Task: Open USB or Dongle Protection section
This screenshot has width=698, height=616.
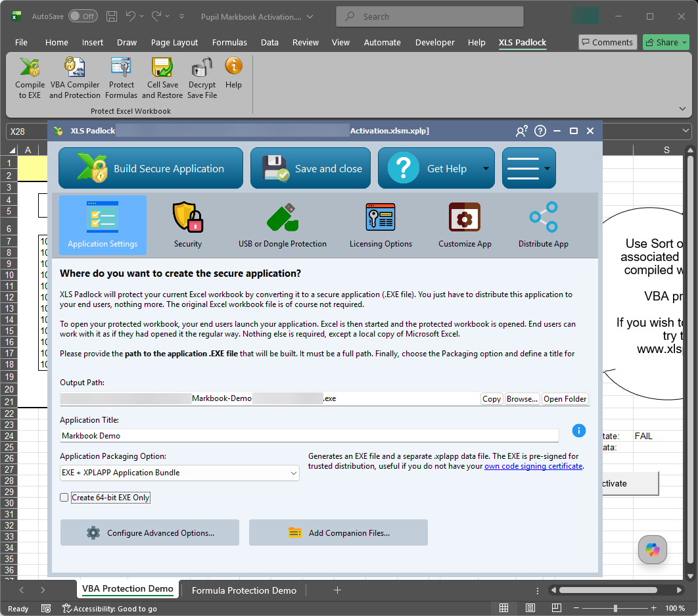Action: (283, 225)
